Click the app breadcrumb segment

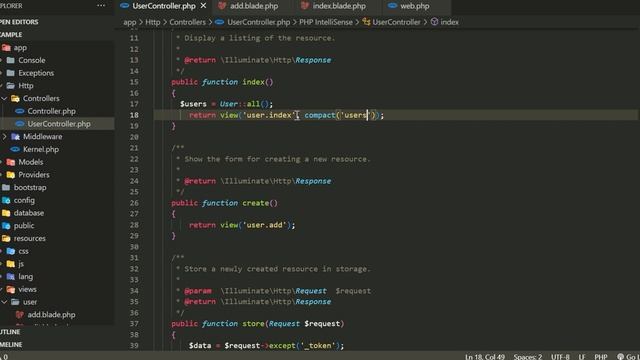tap(129, 22)
